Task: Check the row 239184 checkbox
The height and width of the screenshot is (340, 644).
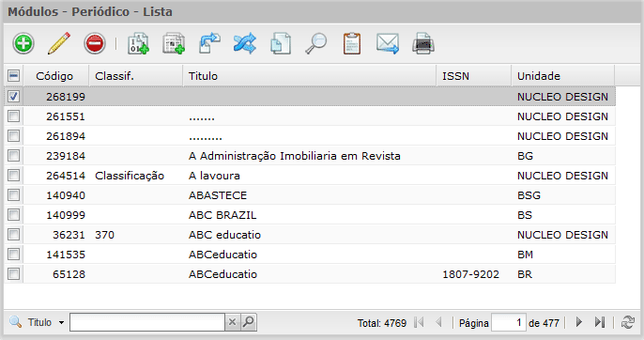Action: [13, 155]
